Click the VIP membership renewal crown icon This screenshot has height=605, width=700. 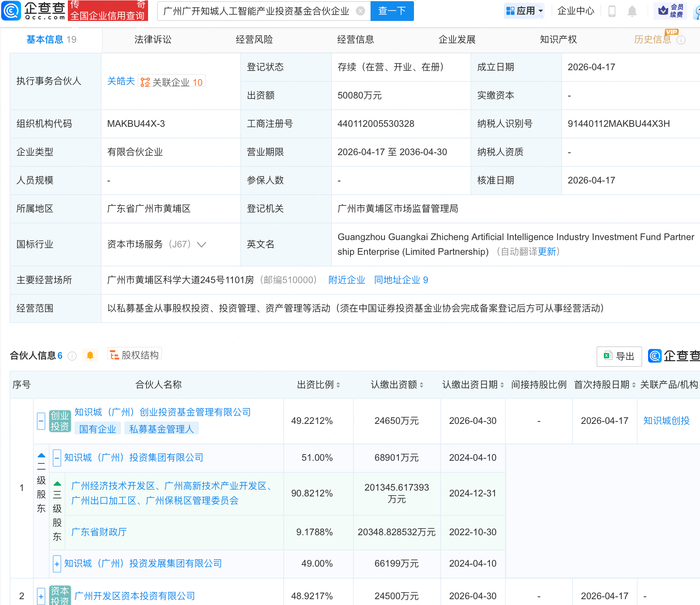(663, 10)
